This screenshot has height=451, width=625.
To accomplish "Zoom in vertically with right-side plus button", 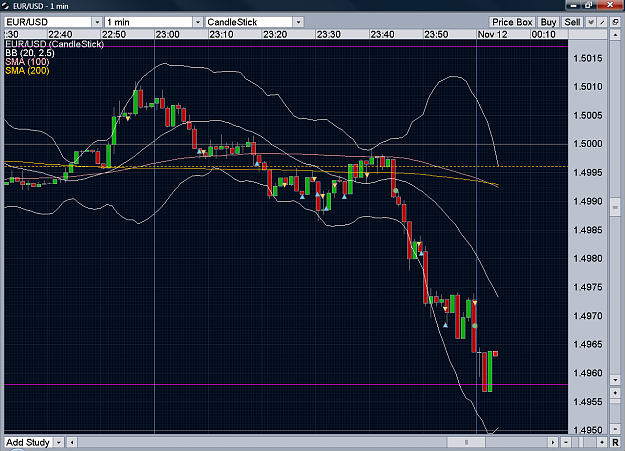I will pyautogui.click(x=615, y=393).
